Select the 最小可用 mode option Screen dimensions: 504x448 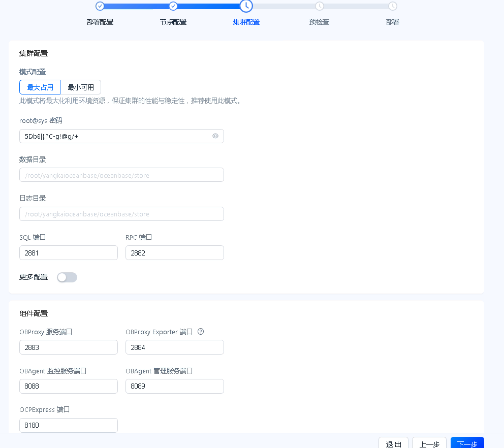(81, 87)
